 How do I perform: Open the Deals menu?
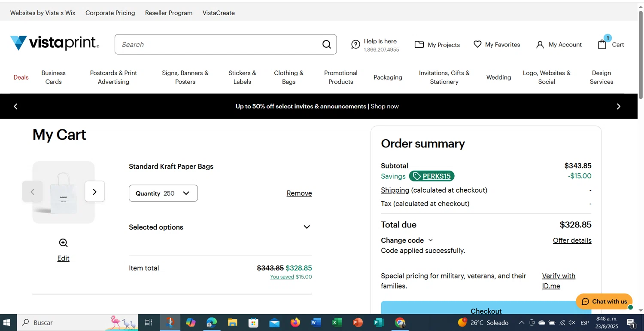click(21, 77)
